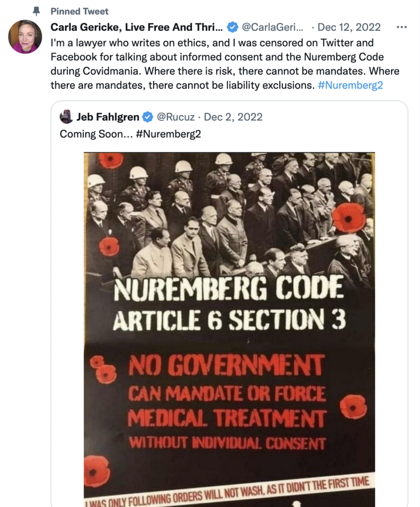Click the Jeb Fahlgren display name
This screenshot has height=507, width=420.
(x=108, y=117)
